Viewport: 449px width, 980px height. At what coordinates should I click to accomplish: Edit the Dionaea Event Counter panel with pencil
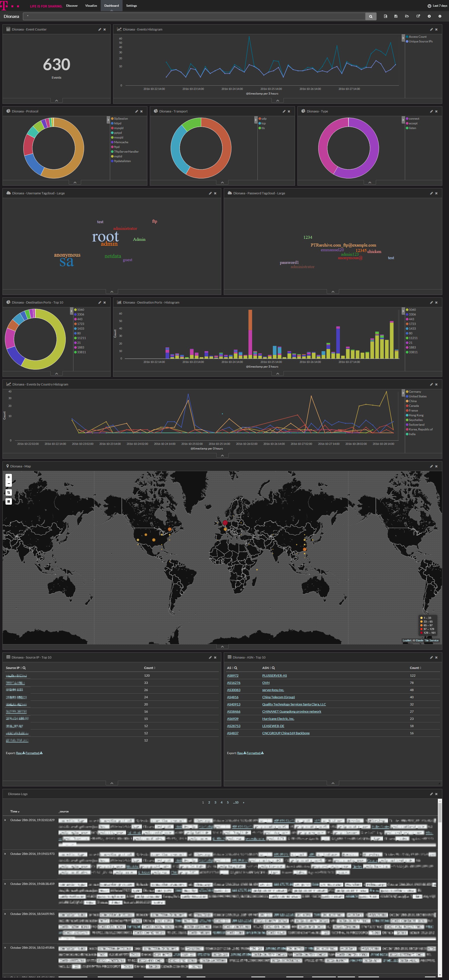[x=100, y=30]
